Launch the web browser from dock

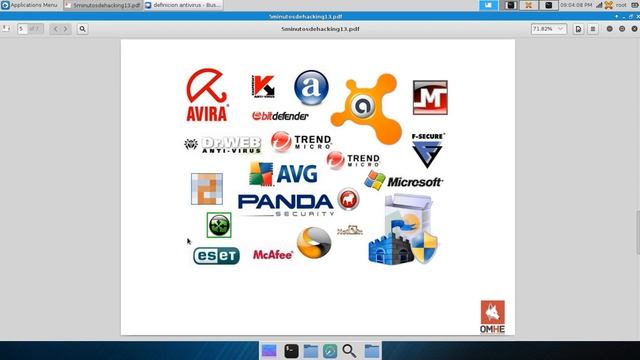(x=330, y=351)
